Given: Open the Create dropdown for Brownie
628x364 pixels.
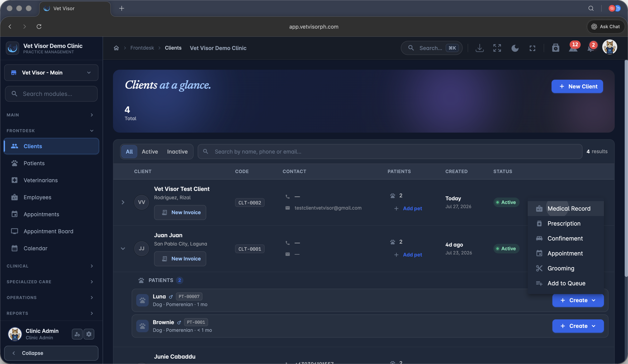Looking at the screenshot, I should tap(578, 326).
